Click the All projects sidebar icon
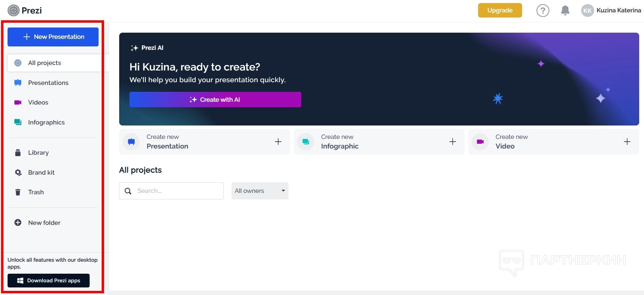This screenshot has height=295, width=644. 18,63
